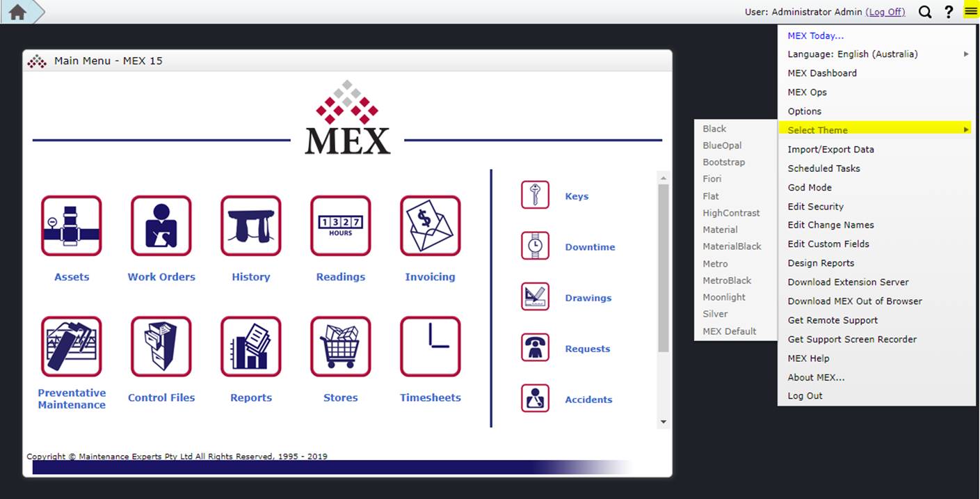Open the Control Files cabinet icon
This screenshot has height=499, width=980.
[161, 347]
